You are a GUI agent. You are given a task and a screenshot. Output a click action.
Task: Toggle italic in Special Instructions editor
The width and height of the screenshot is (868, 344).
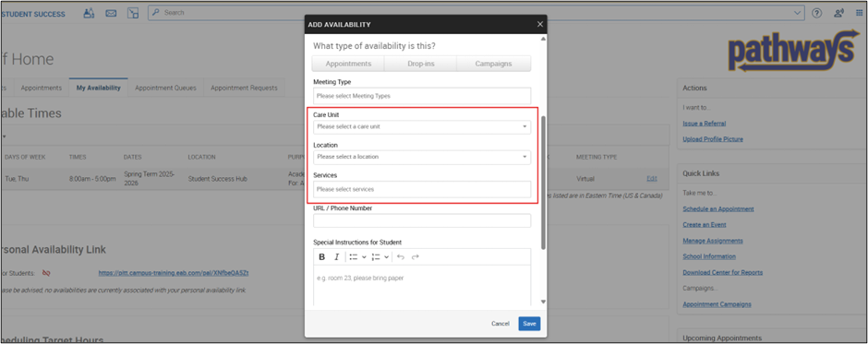336,257
